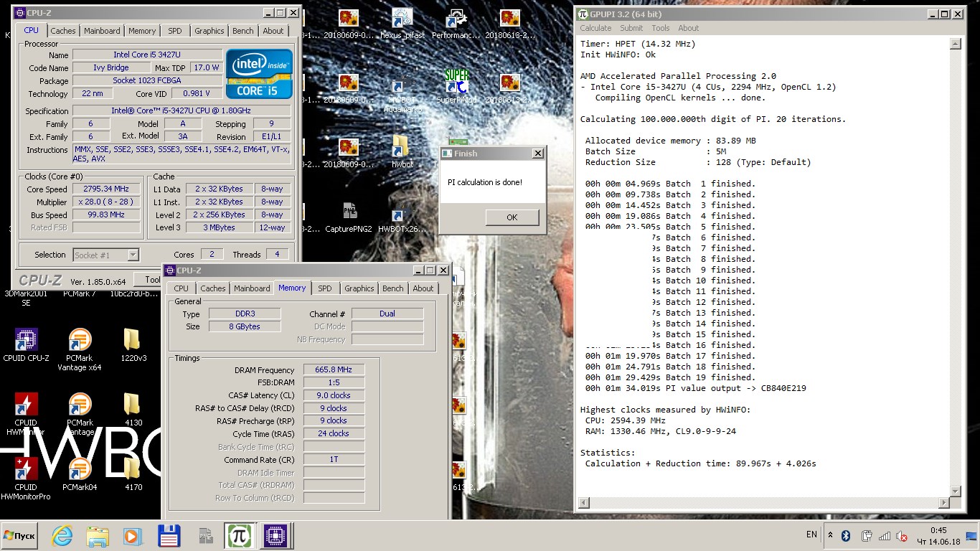Screen dimensions: 980x551
Task: Select the PCMark 7 desktop shortcut
Action: 80,293
